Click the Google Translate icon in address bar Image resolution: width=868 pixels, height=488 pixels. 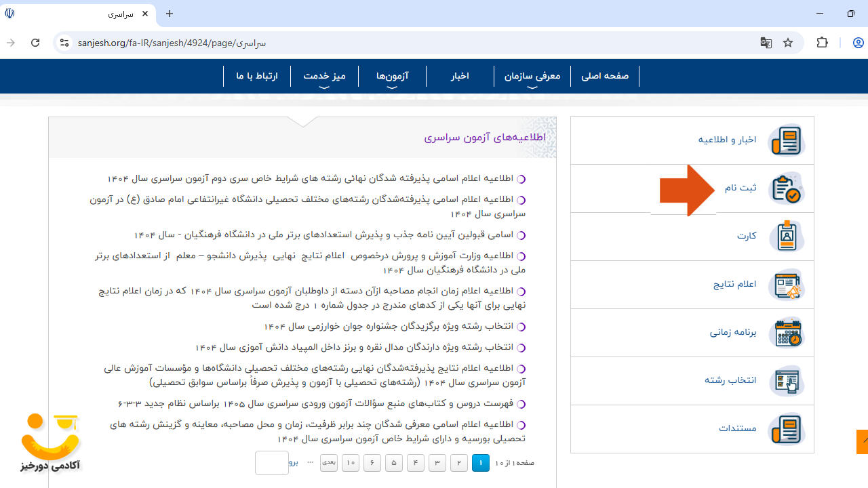click(766, 42)
